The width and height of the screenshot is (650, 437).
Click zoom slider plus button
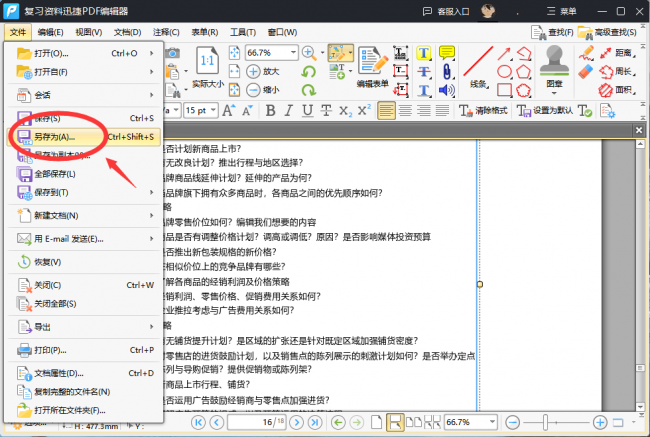click(600, 422)
